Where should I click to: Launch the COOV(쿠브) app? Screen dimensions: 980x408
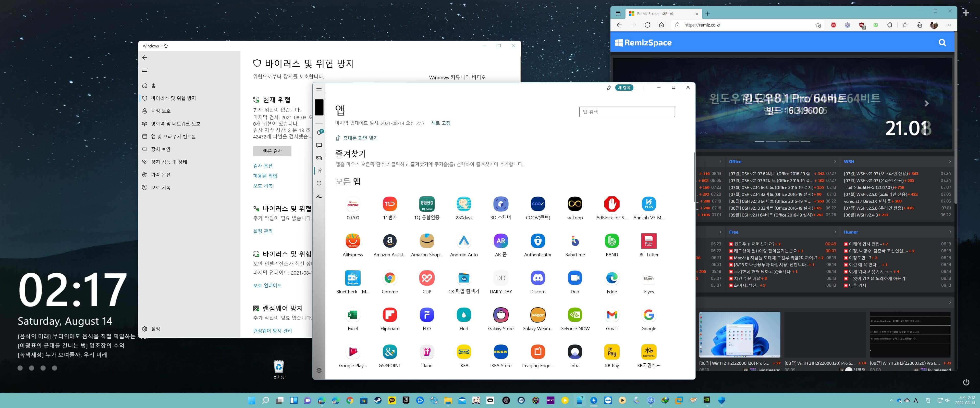pyautogui.click(x=537, y=204)
